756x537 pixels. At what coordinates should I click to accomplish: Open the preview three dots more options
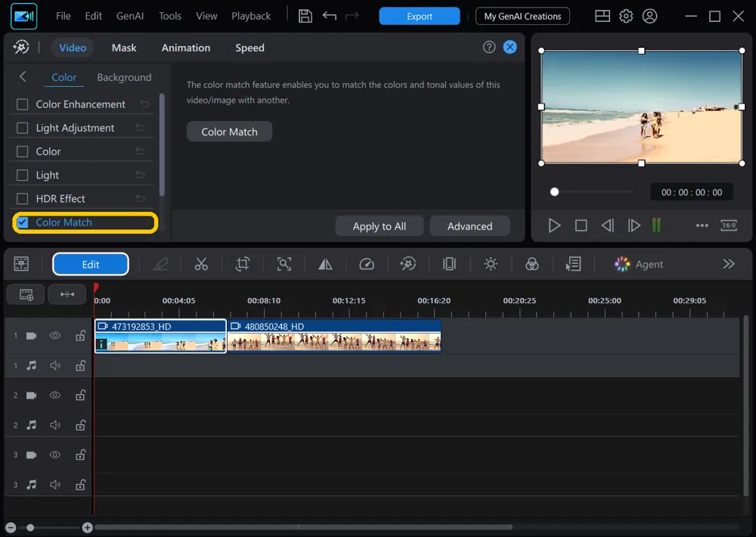click(x=702, y=225)
